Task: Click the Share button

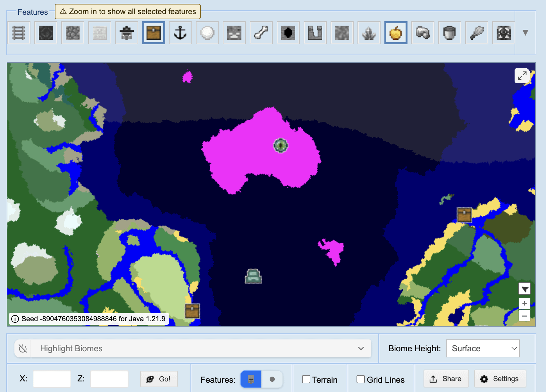Action: (446, 379)
